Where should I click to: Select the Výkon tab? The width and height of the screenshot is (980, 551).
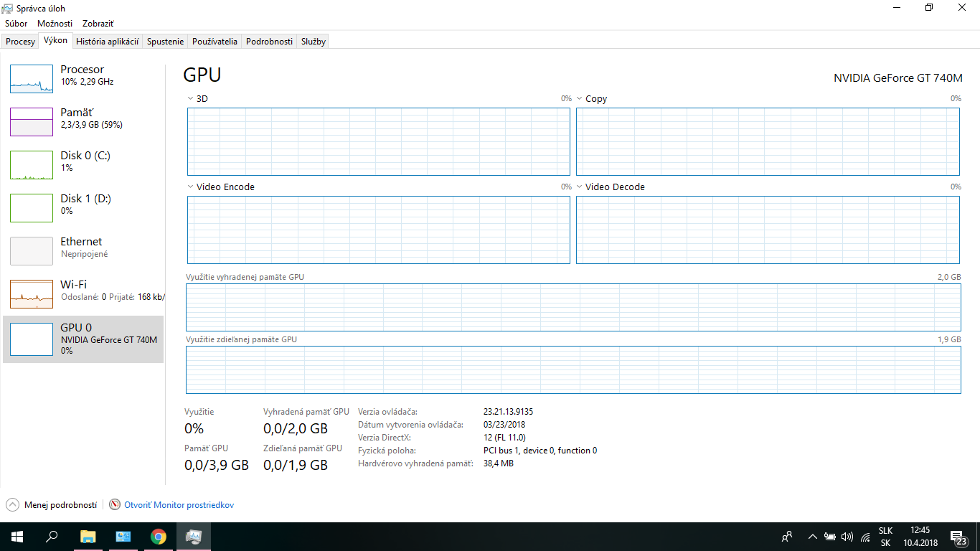[55, 41]
